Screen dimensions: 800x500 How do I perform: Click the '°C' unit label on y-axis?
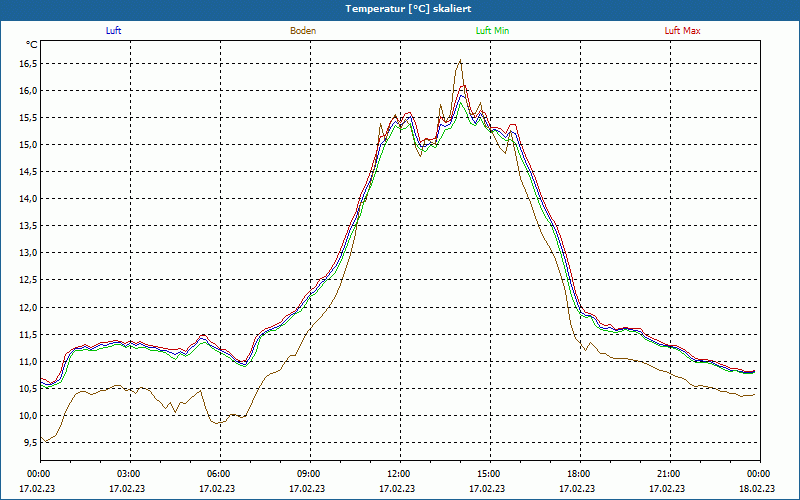[x=32, y=45]
